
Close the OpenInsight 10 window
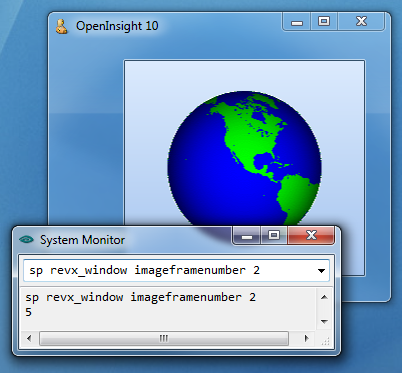click(361, 22)
